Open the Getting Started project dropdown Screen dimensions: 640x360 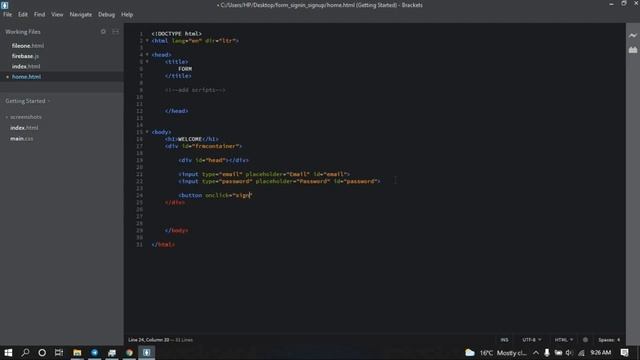click(x=27, y=101)
